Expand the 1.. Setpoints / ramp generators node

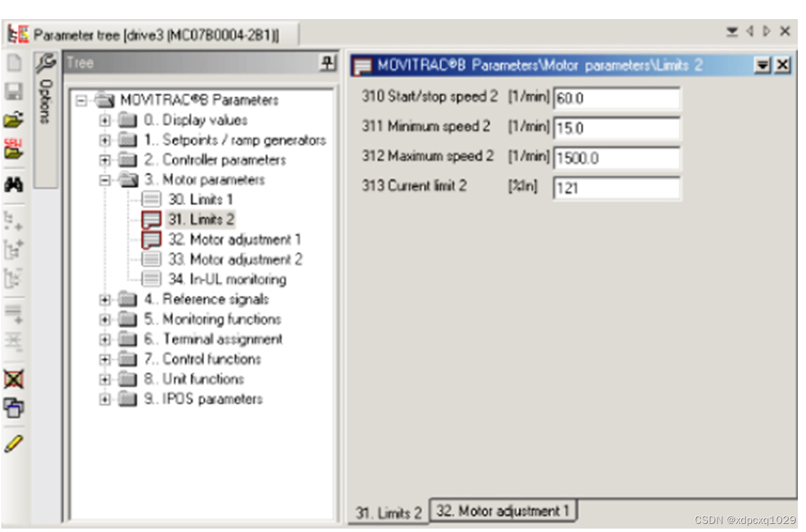105,140
